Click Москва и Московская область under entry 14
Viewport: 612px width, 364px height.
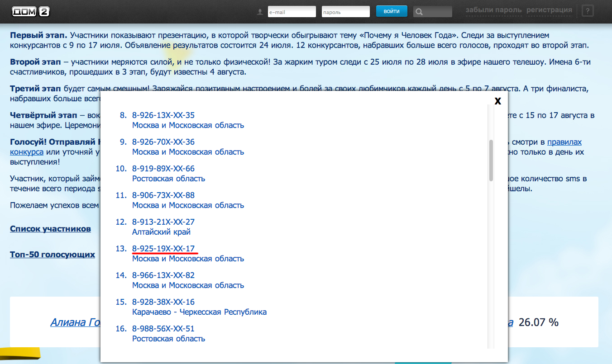pos(188,285)
